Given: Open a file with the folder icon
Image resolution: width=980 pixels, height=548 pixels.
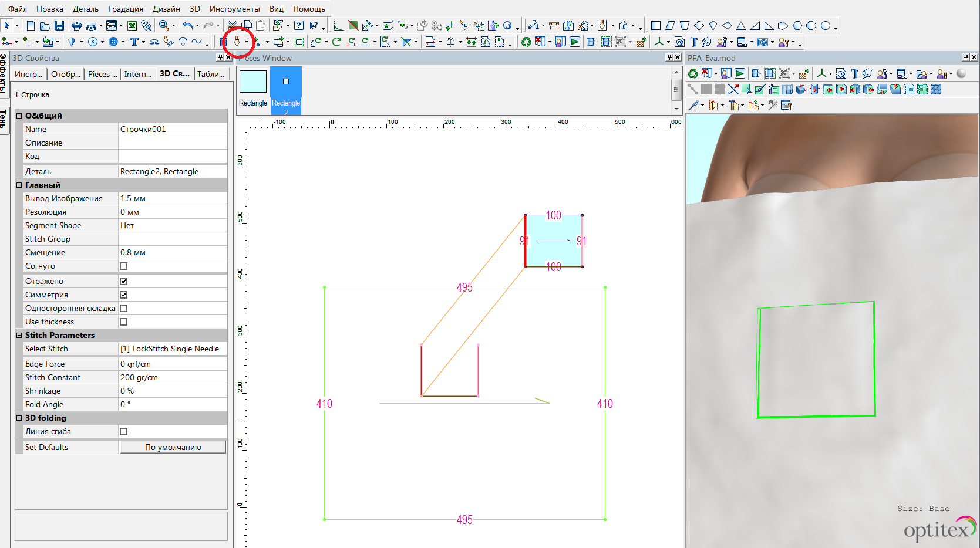Looking at the screenshot, I should (45, 25).
